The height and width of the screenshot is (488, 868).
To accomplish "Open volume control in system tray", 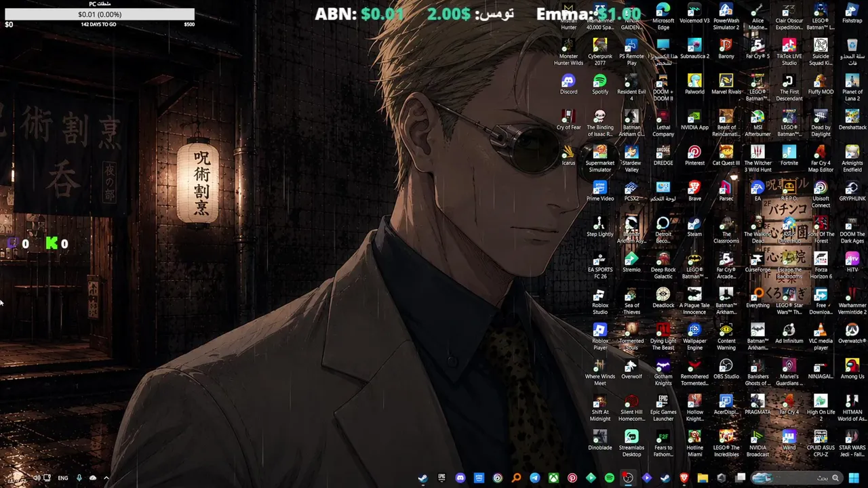I will [37, 478].
